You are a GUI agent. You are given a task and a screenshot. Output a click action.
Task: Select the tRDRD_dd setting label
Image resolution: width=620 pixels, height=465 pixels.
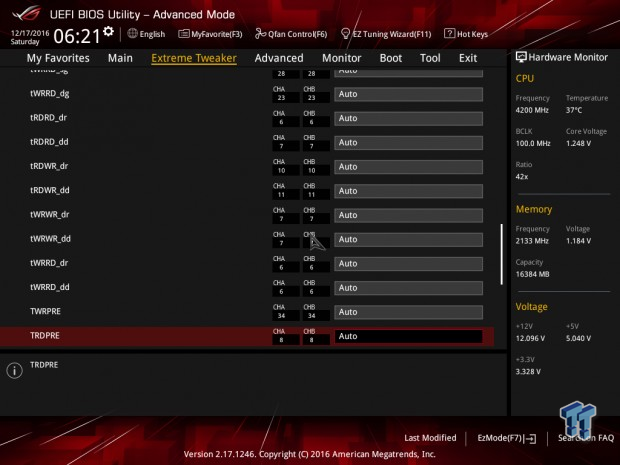point(49,142)
